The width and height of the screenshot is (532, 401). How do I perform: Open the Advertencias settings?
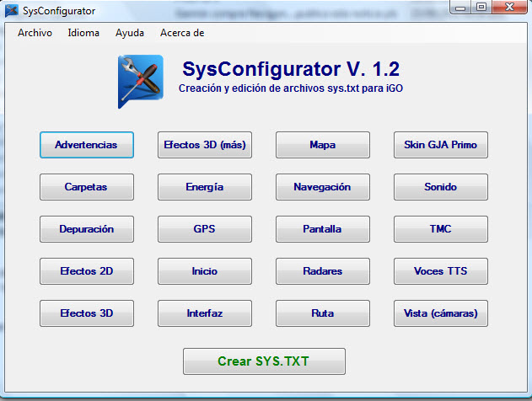(87, 145)
